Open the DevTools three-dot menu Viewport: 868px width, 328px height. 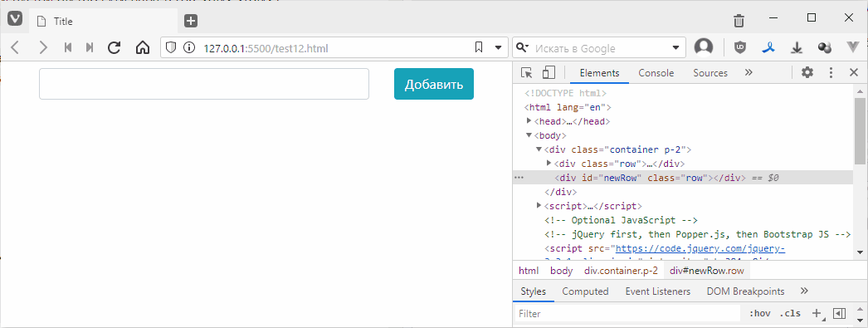point(831,72)
